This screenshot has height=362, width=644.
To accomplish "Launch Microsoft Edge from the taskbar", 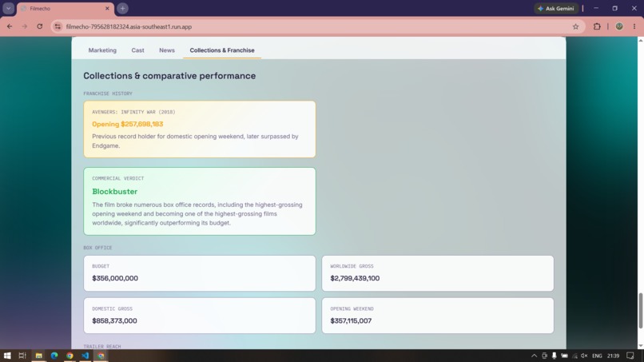I will pyautogui.click(x=54, y=356).
